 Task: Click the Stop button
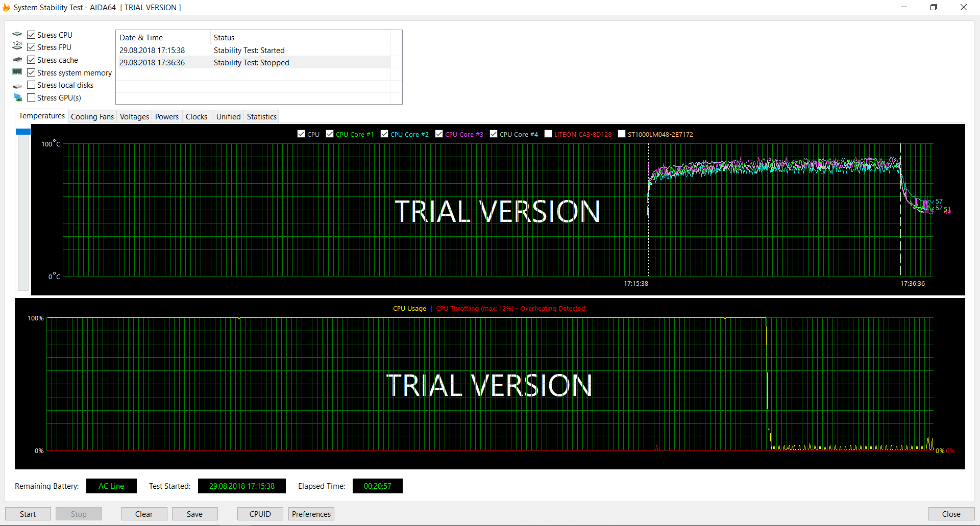point(79,514)
